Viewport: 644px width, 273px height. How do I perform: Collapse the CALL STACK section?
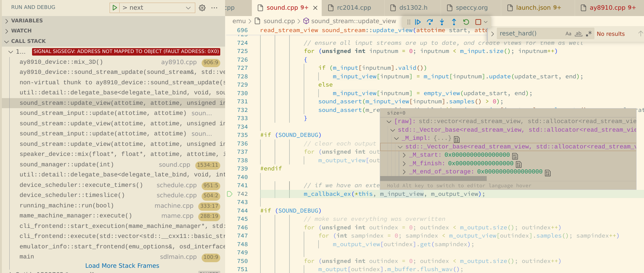(28, 41)
